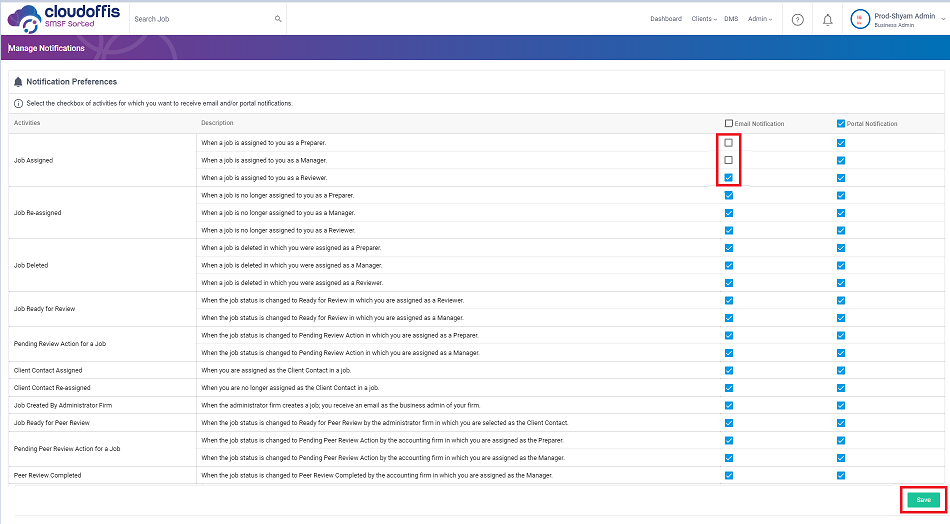This screenshot has height=524, width=950.
Task: Click the Pending Review Action for a Job label
Action: pyautogui.click(x=60, y=344)
